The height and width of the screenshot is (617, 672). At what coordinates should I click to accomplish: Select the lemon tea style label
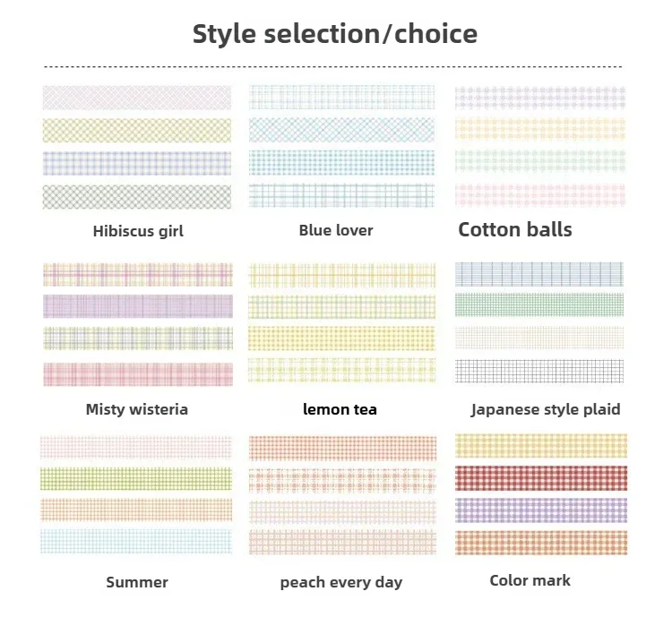point(340,409)
